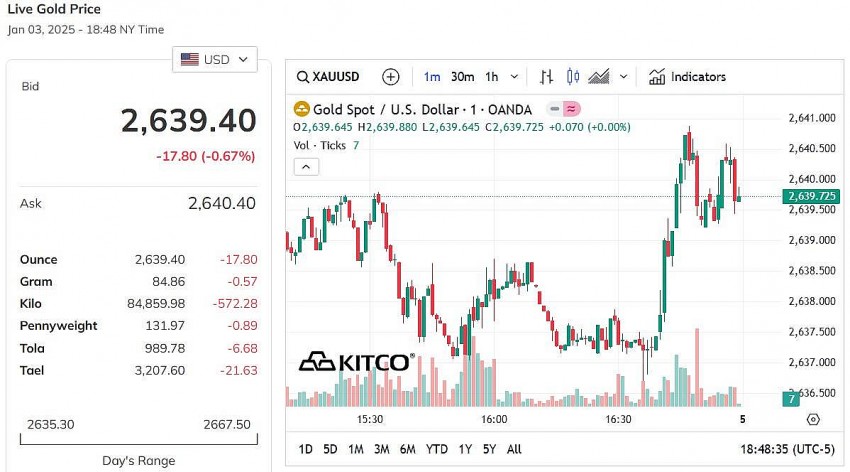Collapse the chart legend with the caret button
850x472 pixels.
point(306,167)
